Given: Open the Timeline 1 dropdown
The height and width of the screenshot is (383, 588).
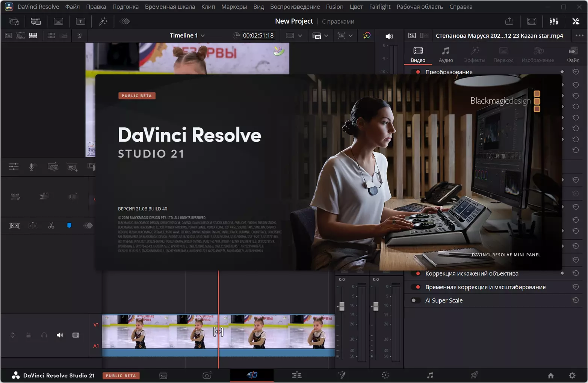Looking at the screenshot, I should click(x=187, y=35).
